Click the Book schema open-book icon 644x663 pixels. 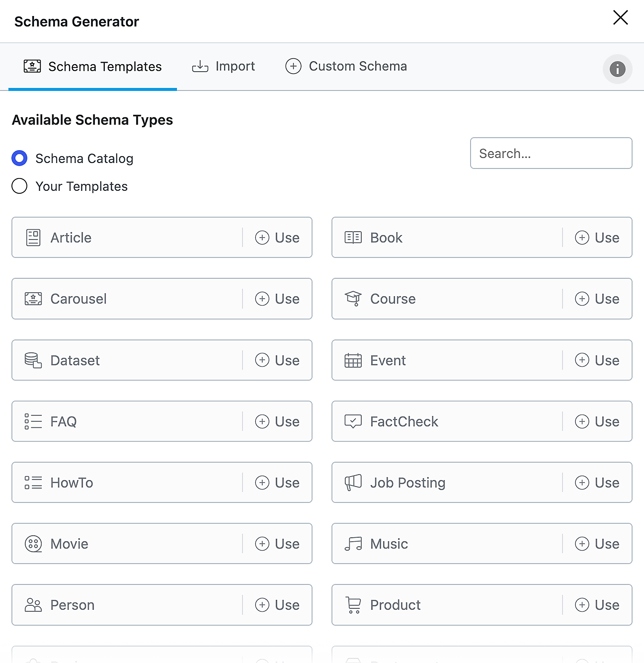point(353,238)
